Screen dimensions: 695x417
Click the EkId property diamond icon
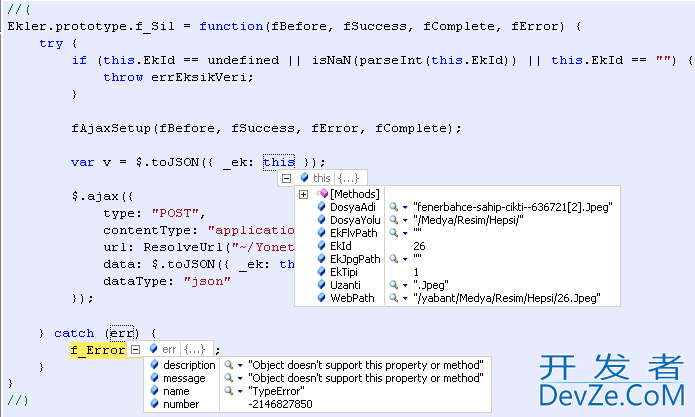click(322, 246)
